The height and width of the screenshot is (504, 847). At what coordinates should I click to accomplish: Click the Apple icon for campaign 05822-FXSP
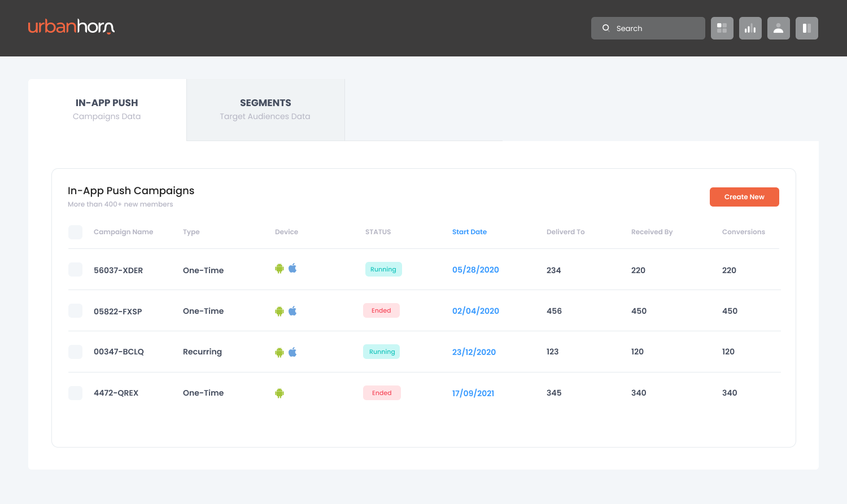point(292,311)
